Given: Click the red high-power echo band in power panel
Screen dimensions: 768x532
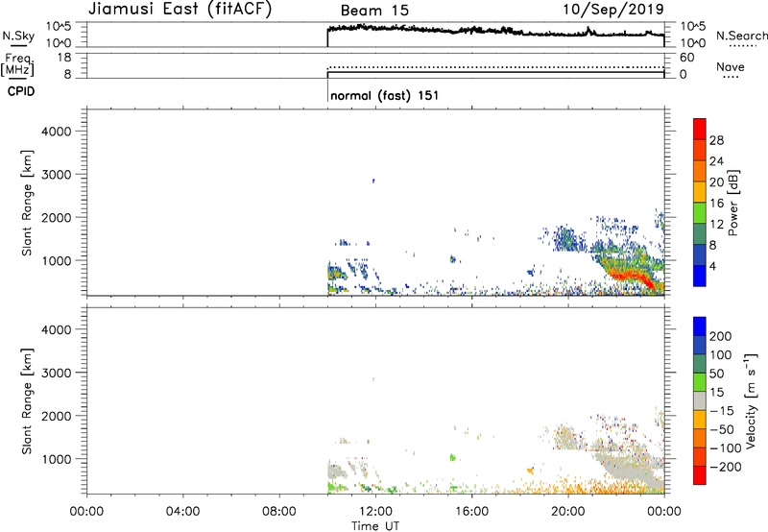Looking at the screenshot, I should [632, 277].
